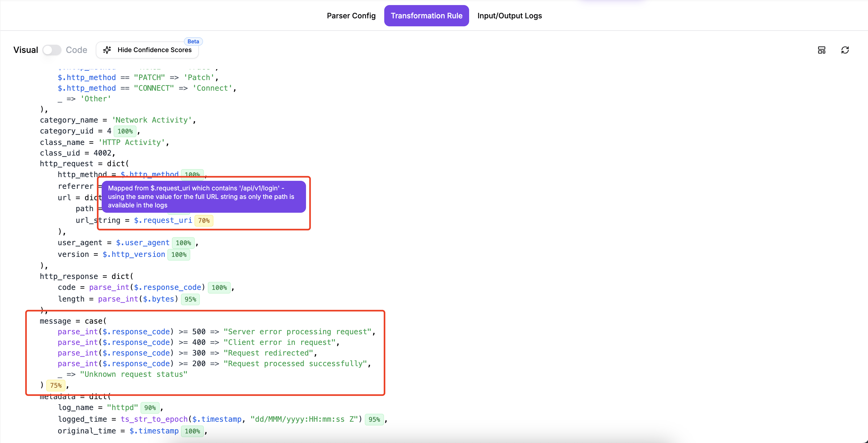The height and width of the screenshot is (443, 868).
Task: Click the $.http_version reference
Action: click(x=134, y=254)
